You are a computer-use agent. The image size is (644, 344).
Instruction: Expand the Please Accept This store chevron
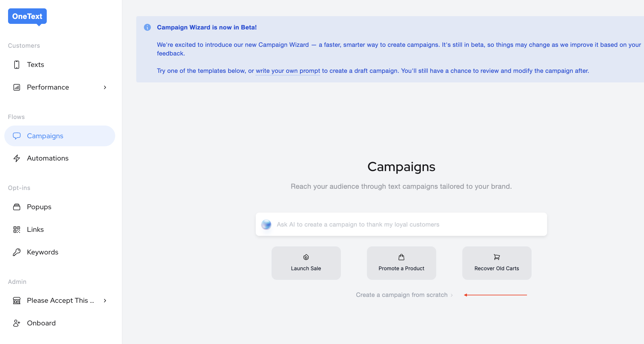pos(105,301)
